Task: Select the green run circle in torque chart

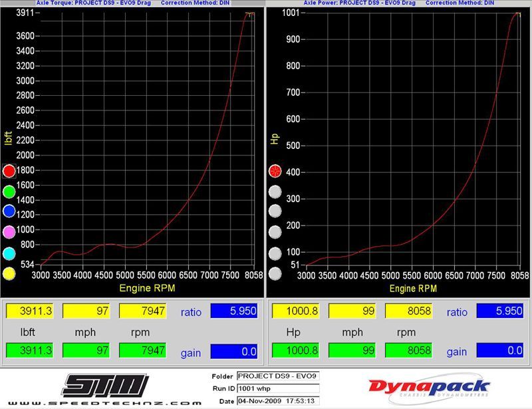Action: point(9,192)
